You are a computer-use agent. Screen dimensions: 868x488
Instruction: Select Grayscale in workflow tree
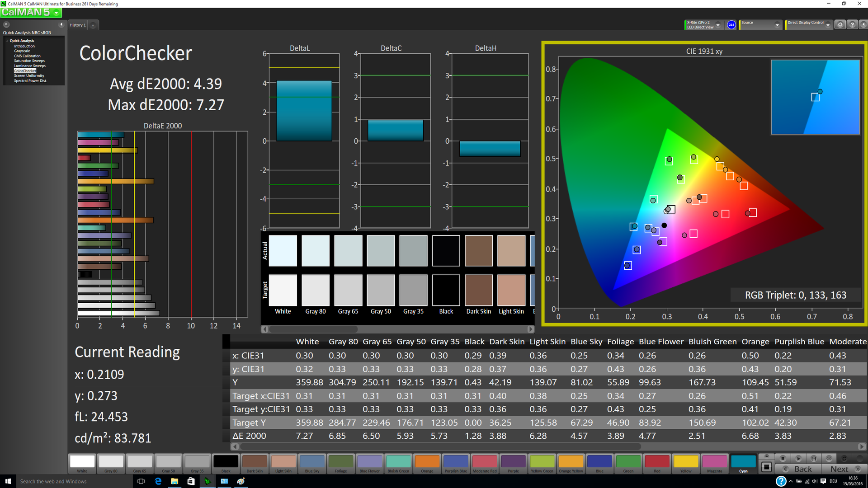point(22,51)
